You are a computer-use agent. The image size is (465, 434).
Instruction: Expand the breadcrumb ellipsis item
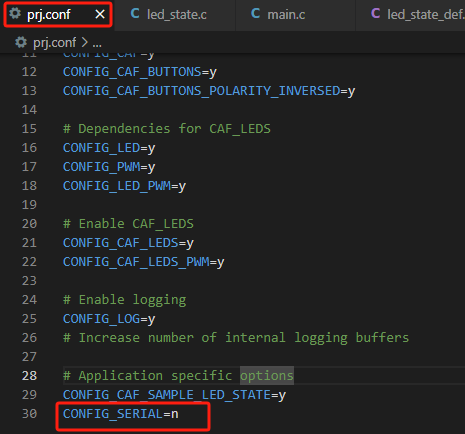(x=97, y=43)
